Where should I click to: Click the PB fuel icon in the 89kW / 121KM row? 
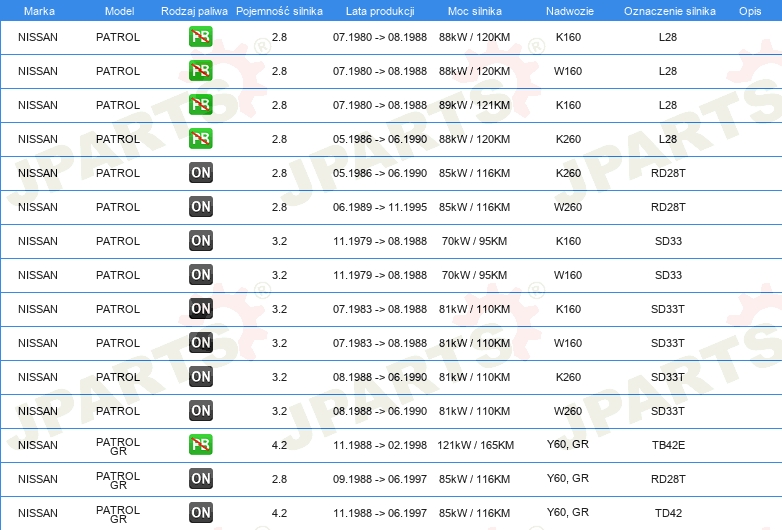coord(200,105)
